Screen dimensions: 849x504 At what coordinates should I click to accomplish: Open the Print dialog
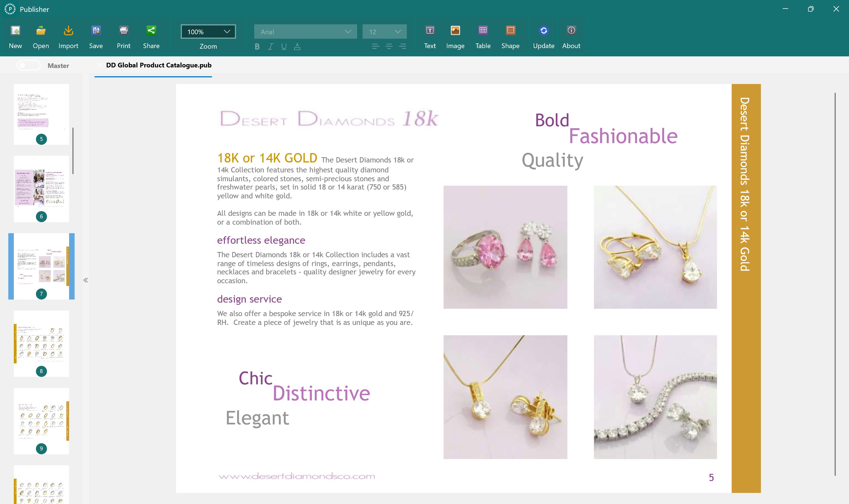124,36
